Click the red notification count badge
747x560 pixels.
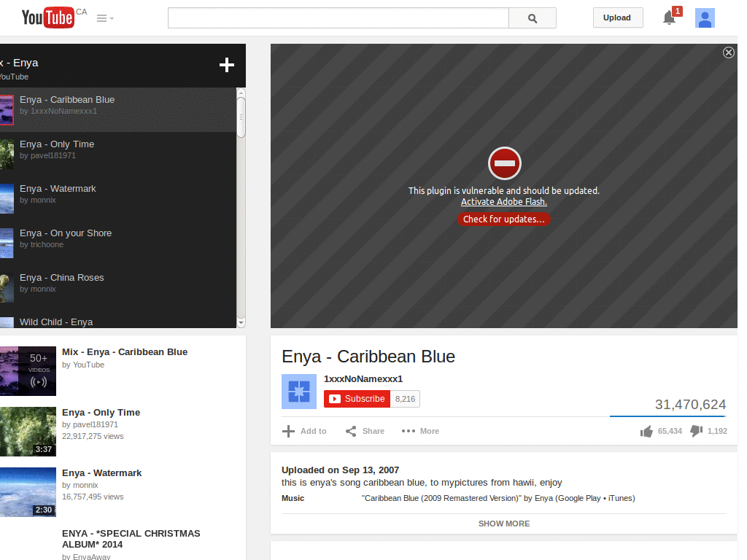point(677,11)
